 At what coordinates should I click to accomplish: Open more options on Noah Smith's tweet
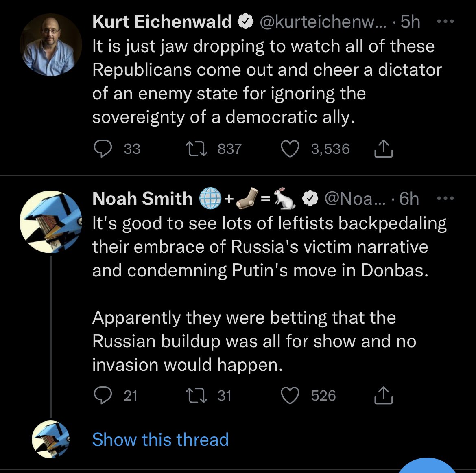(x=445, y=198)
